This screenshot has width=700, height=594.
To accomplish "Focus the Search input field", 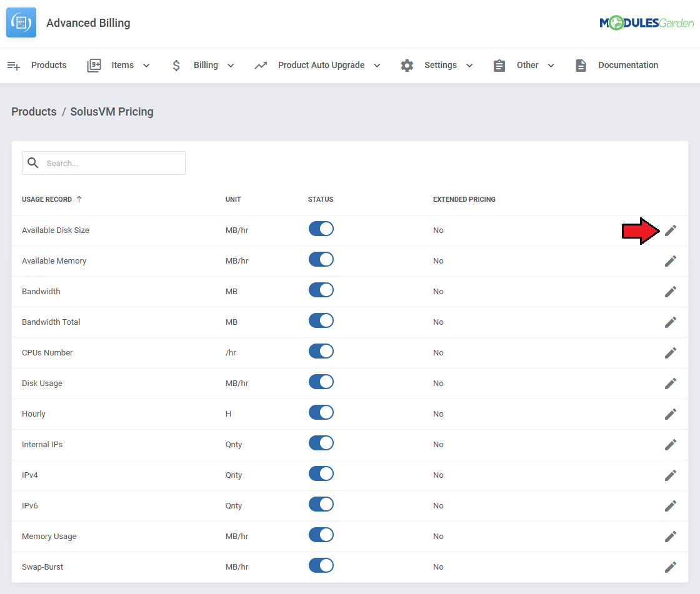I will pos(104,163).
